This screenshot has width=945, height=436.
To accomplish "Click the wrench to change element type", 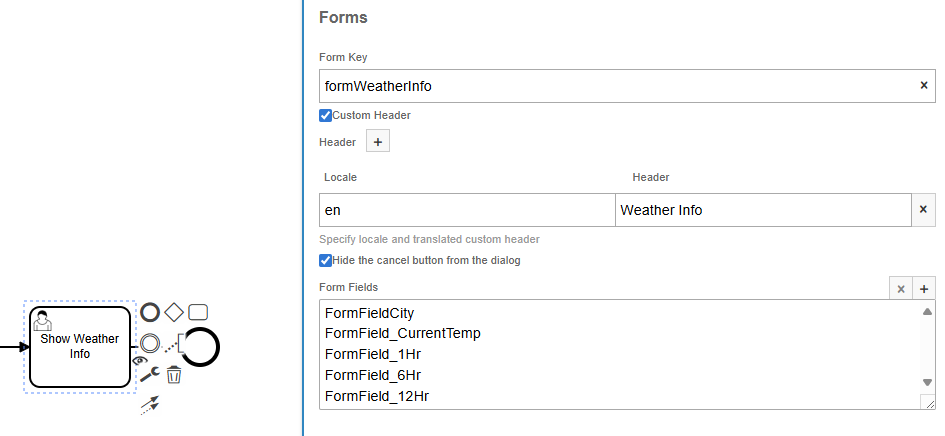I will pos(149,375).
